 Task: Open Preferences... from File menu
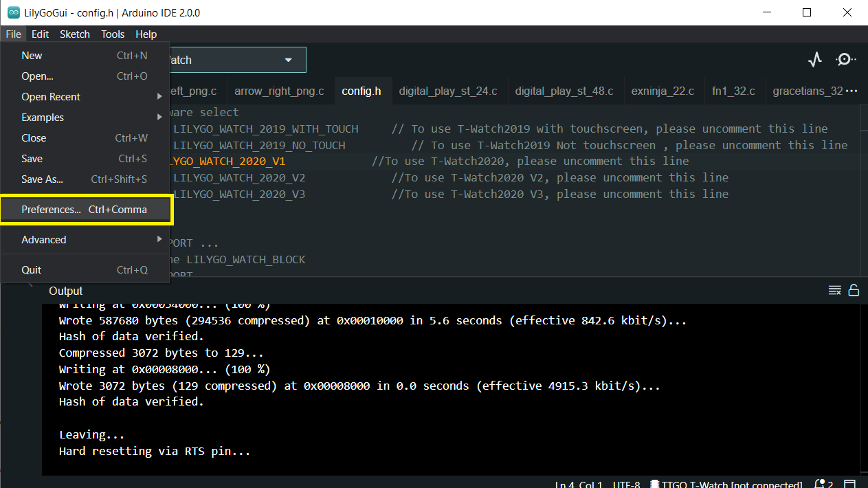85,210
